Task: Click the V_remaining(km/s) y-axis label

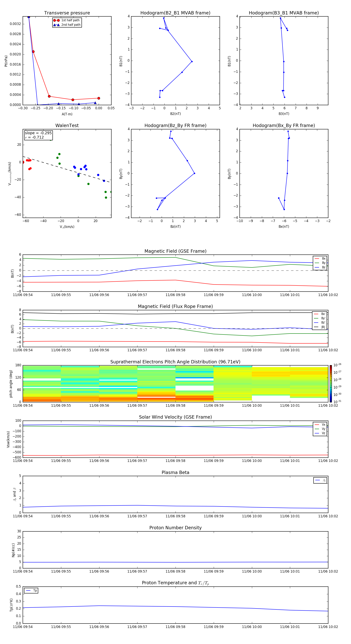Action: [x=10, y=173]
